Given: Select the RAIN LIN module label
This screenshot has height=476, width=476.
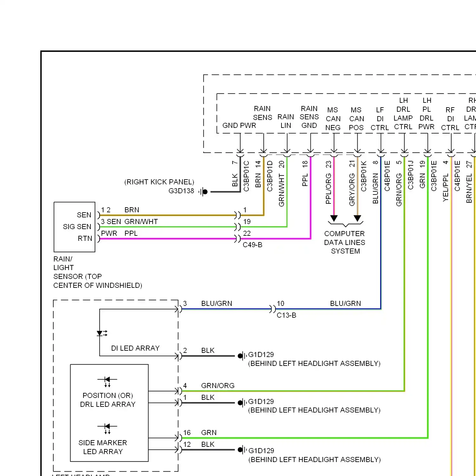Looking at the screenshot, I should 286,121.
